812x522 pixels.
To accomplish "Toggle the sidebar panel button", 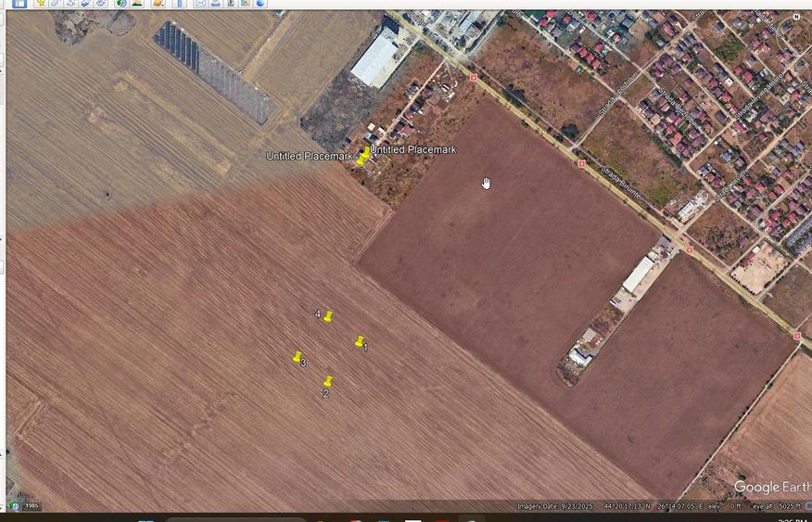I will [19, 3].
